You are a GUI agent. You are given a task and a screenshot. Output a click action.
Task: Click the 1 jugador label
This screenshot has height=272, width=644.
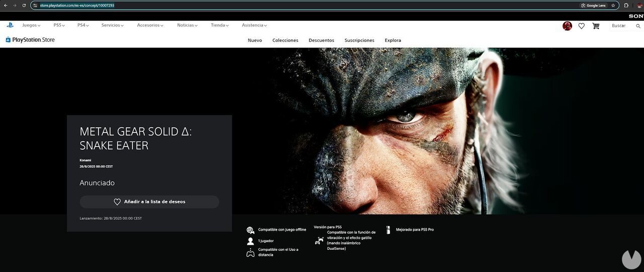click(266, 241)
